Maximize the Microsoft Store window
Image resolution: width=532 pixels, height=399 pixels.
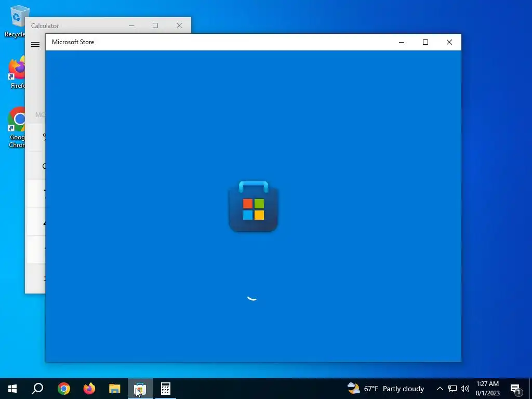[425, 42]
